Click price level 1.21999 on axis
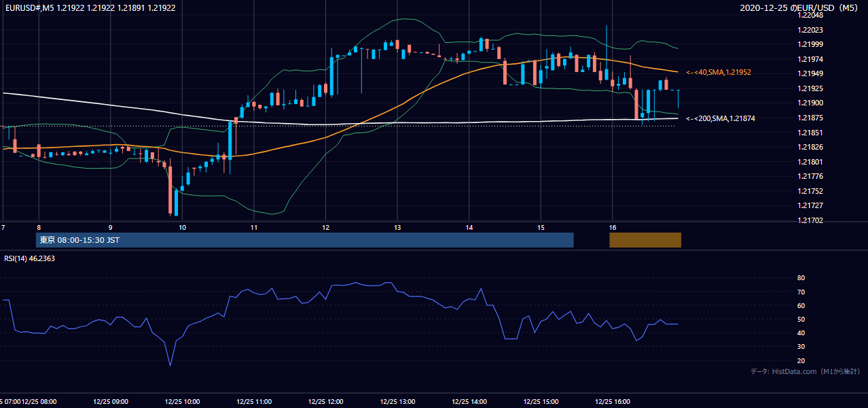Viewport: 868px width, 408px height. click(x=810, y=44)
